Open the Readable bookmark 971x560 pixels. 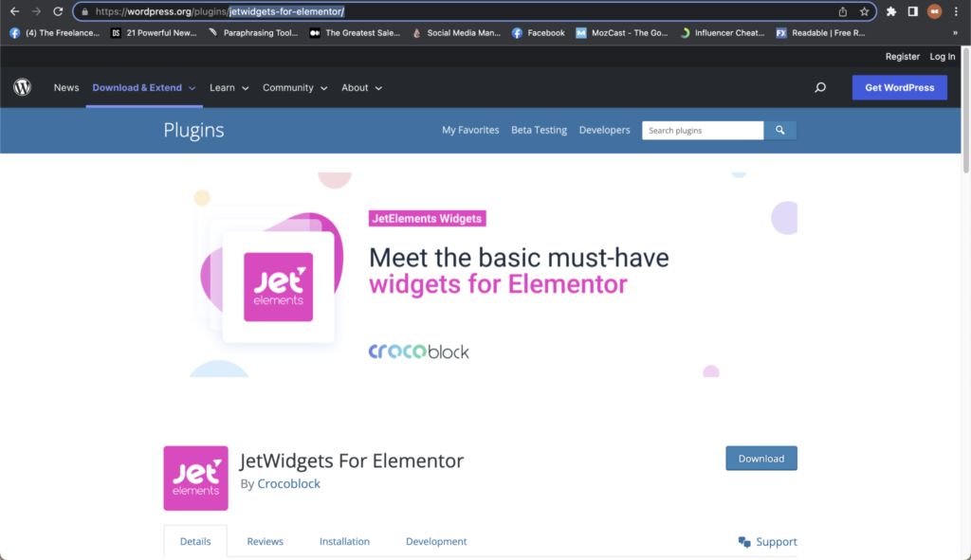820,33
